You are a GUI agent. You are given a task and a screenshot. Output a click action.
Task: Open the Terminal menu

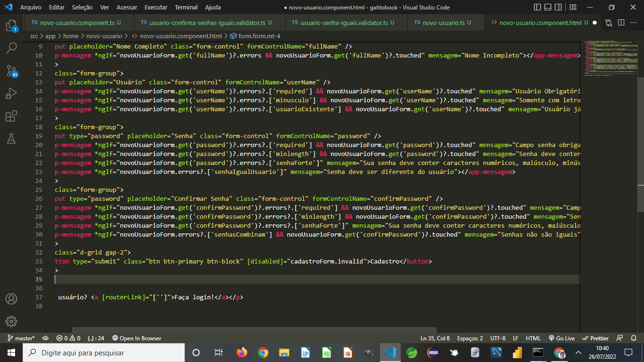coord(186,7)
